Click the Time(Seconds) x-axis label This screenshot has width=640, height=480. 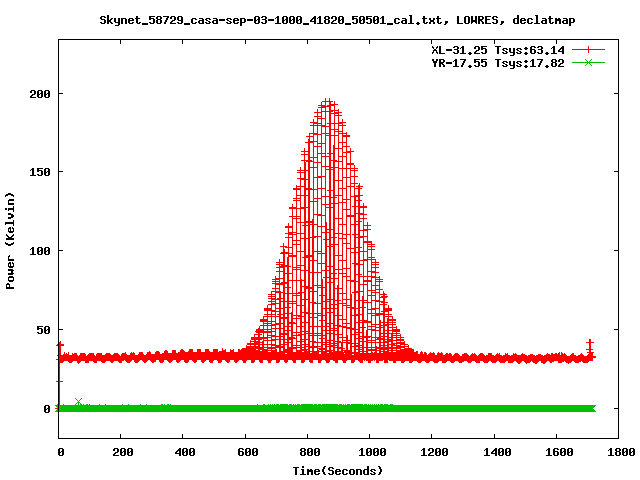(x=338, y=471)
